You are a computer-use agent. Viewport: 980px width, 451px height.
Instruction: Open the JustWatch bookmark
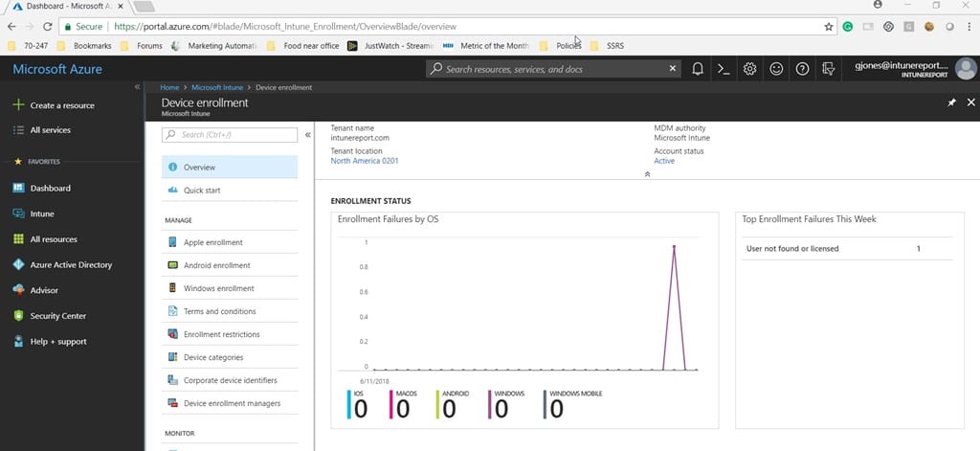[390, 46]
